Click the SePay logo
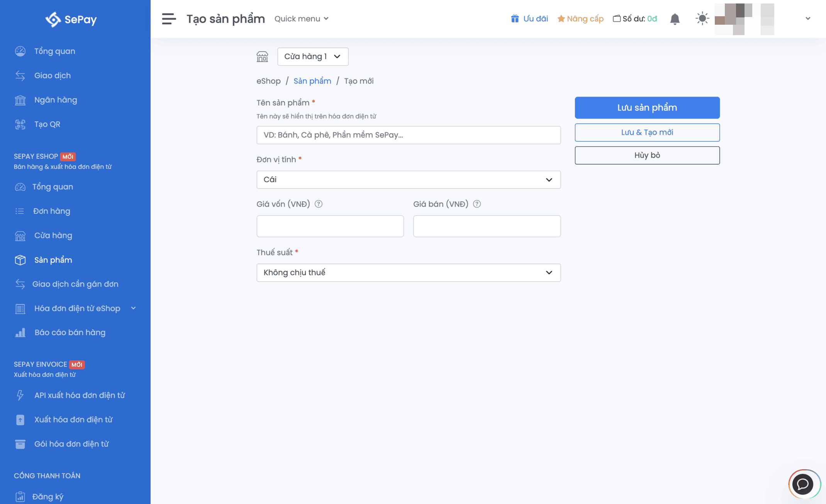Image resolution: width=826 pixels, height=504 pixels. point(71,19)
